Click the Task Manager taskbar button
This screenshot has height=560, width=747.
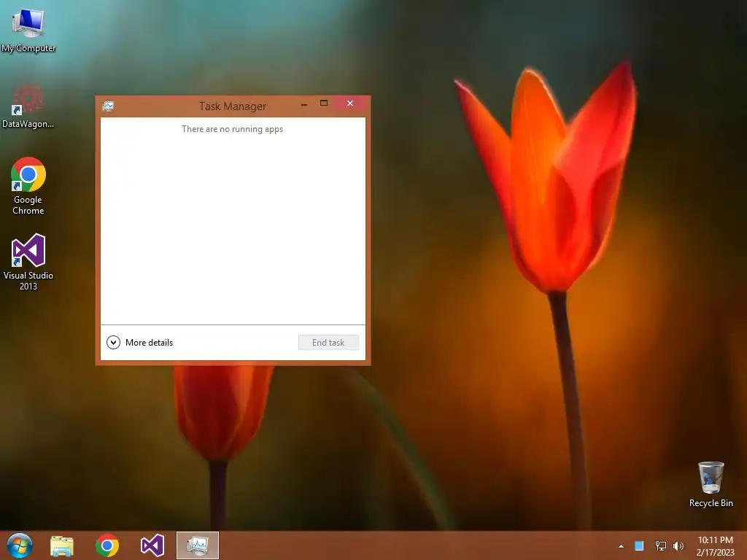[x=198, y=545]
